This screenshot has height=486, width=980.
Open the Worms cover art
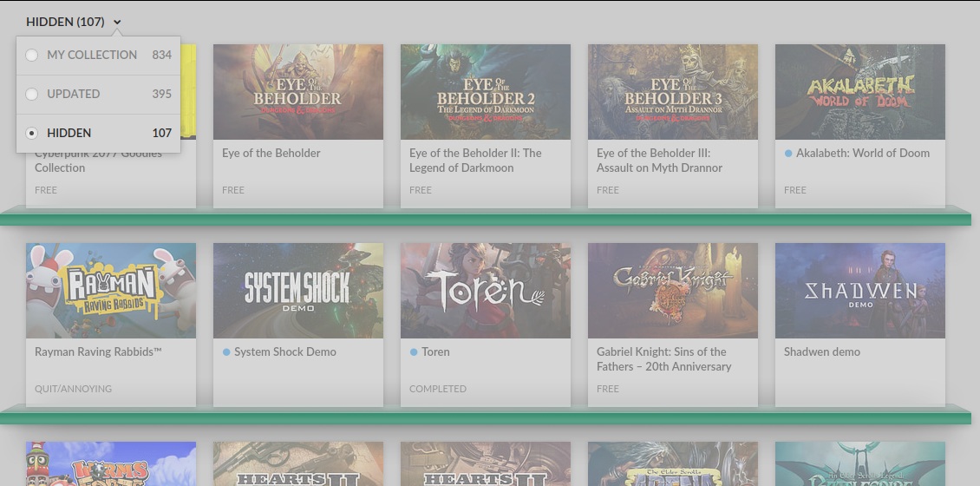[111, 464]
